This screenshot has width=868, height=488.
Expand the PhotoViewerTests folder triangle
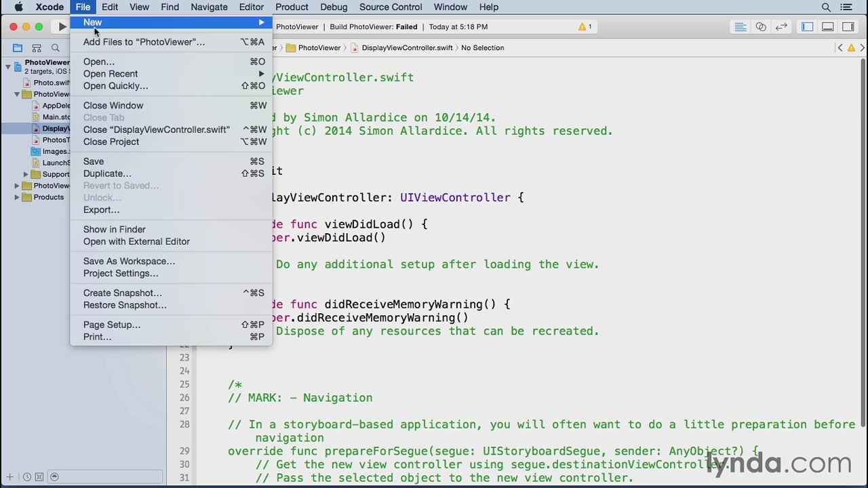[x=17, y=186]
